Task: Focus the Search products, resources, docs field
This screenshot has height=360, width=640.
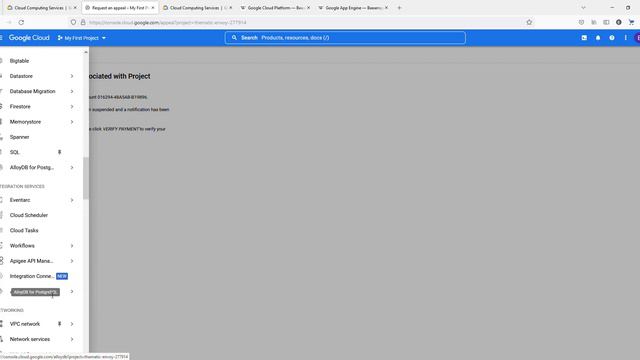Action: [x=345, y=38]
